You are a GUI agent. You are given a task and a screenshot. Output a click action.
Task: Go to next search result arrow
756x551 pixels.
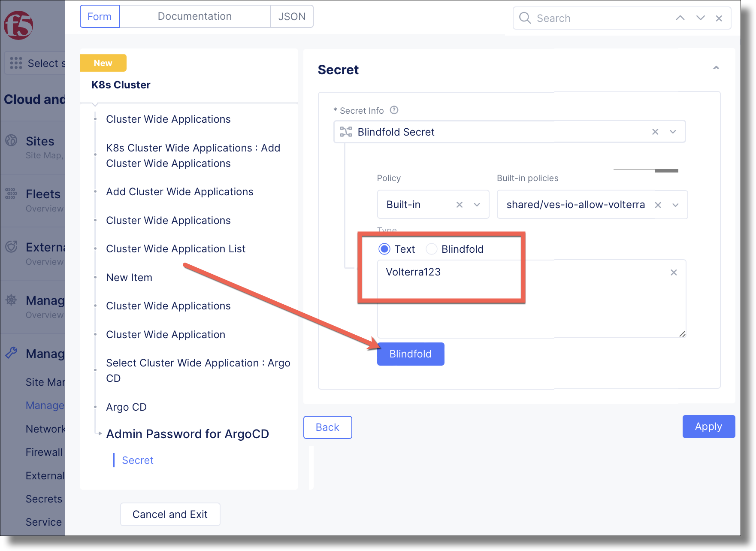click(701, 18)
